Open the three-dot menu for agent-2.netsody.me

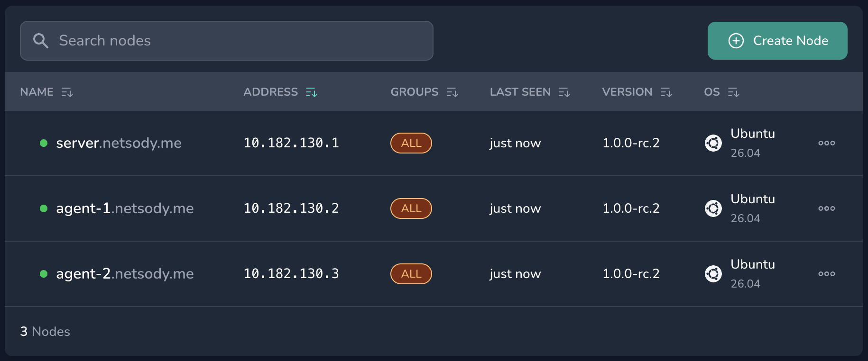coord(827,274)
